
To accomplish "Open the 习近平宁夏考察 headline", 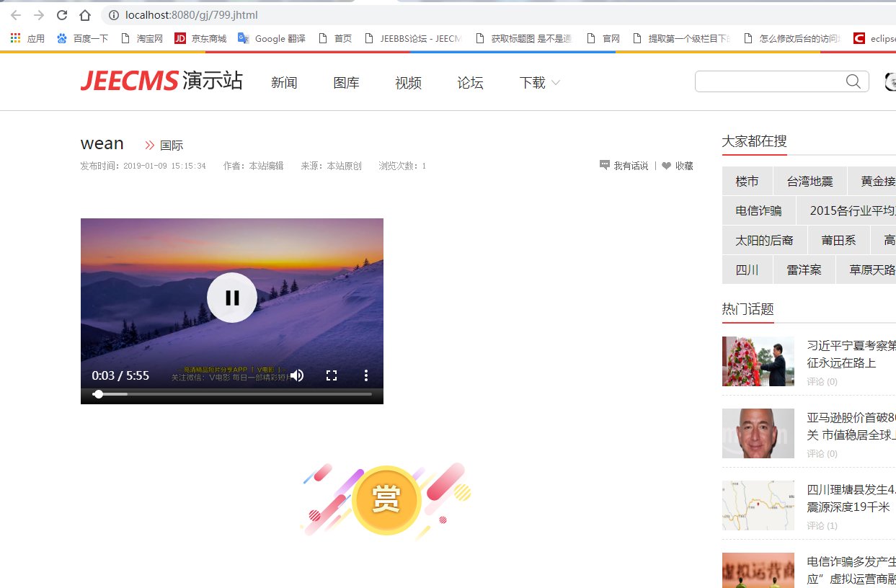I will tap(851, 354).
